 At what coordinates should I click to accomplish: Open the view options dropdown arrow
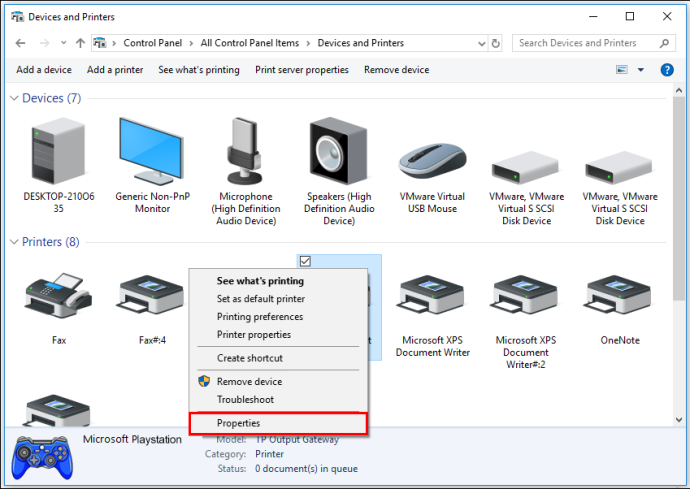click(641, 70)
